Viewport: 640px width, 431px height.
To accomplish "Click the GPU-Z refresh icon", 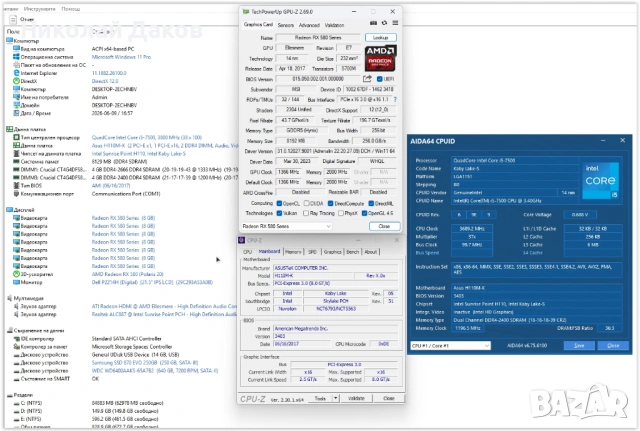I will point(384,23).
